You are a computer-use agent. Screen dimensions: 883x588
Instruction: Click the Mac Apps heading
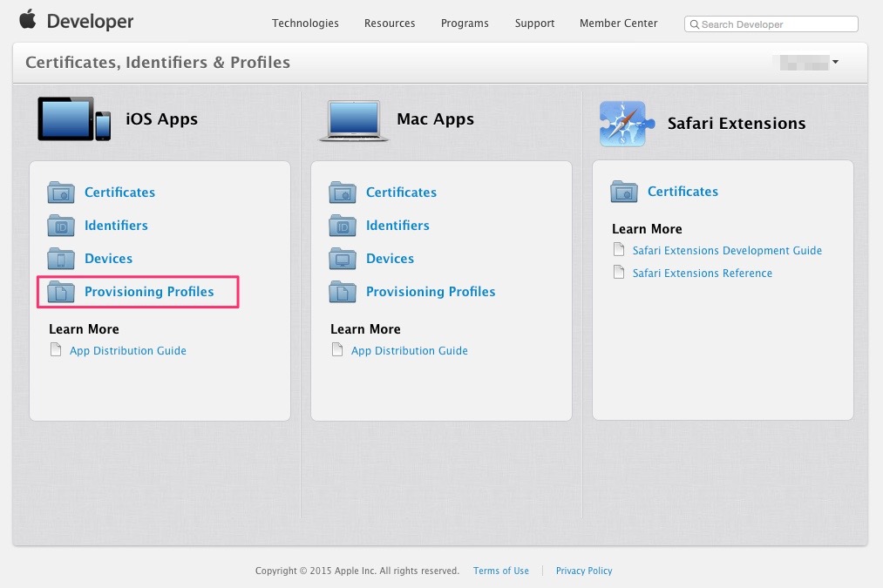pos(435,119)
